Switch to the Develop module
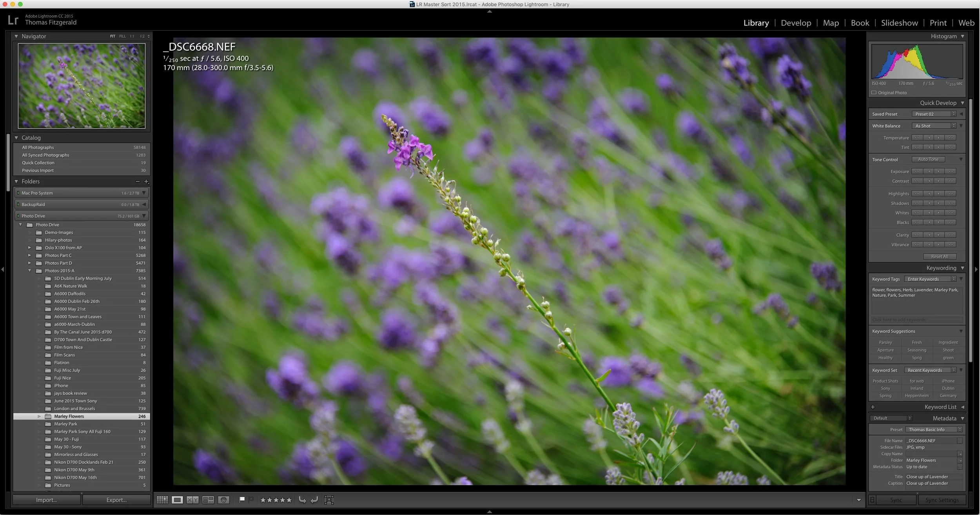Image resolution: width=980 pixels, height=515 pixels. coord(796,23)
